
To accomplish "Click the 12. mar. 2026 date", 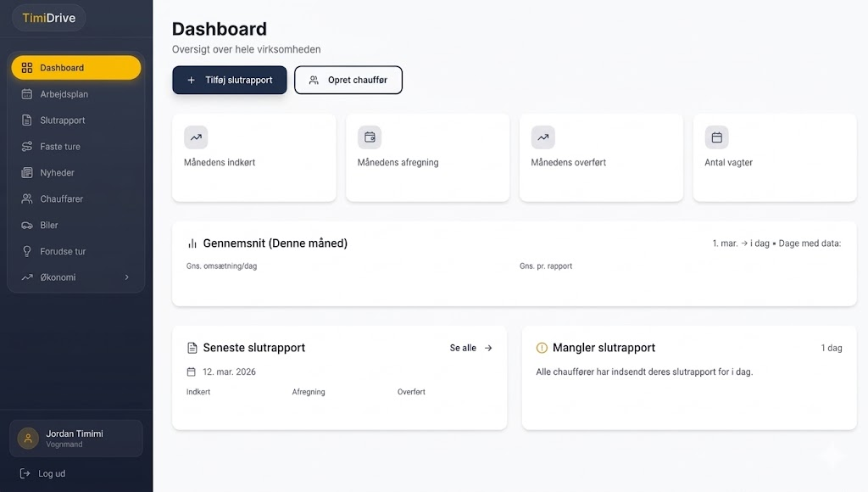I will click(229, 372).
